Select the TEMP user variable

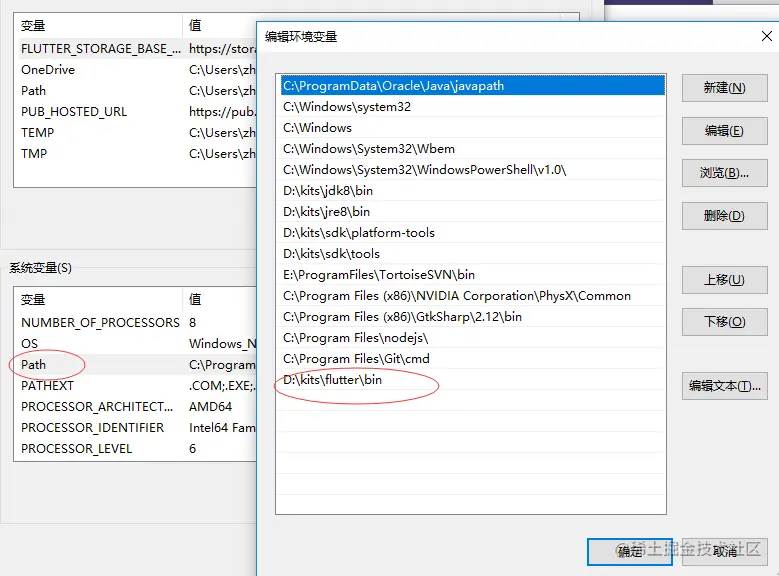[x=136, y=133]
